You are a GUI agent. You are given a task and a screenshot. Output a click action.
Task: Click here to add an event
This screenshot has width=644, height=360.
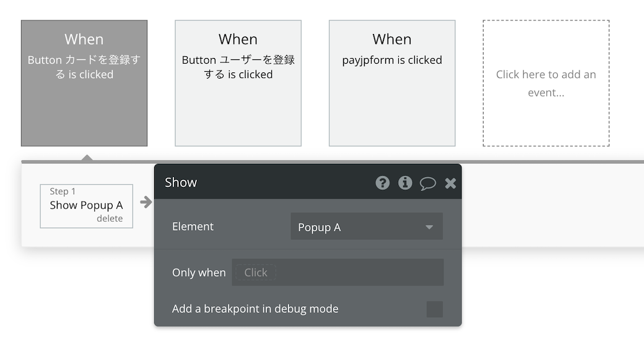tap(546, 83)
